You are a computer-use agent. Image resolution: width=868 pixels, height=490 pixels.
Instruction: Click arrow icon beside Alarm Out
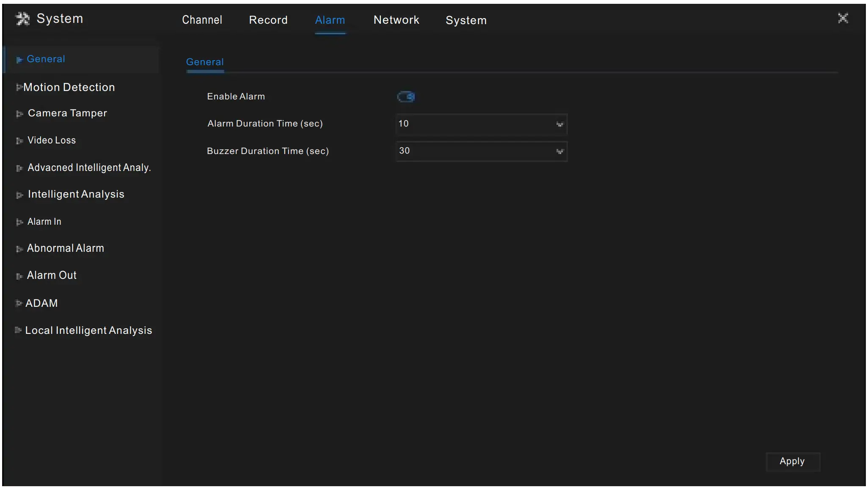19,276
